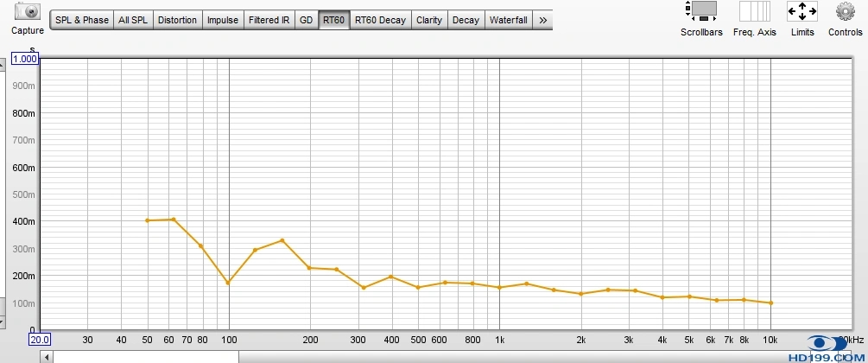
Task: Click the 20.0 start frequency field
Action: pos(39,340)
